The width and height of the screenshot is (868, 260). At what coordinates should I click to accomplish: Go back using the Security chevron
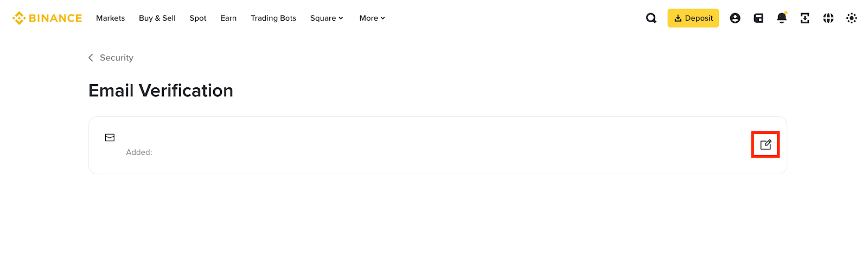91,58
